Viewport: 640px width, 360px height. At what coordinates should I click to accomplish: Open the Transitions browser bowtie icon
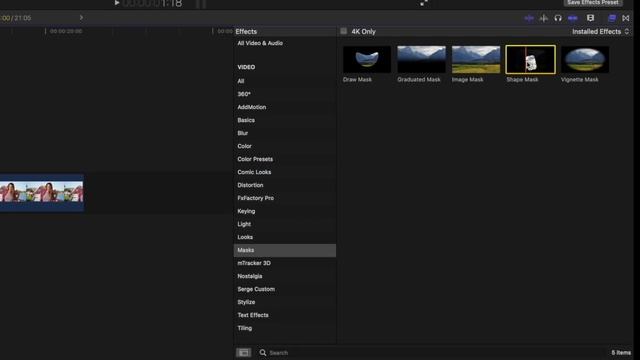tap(626, 18)
